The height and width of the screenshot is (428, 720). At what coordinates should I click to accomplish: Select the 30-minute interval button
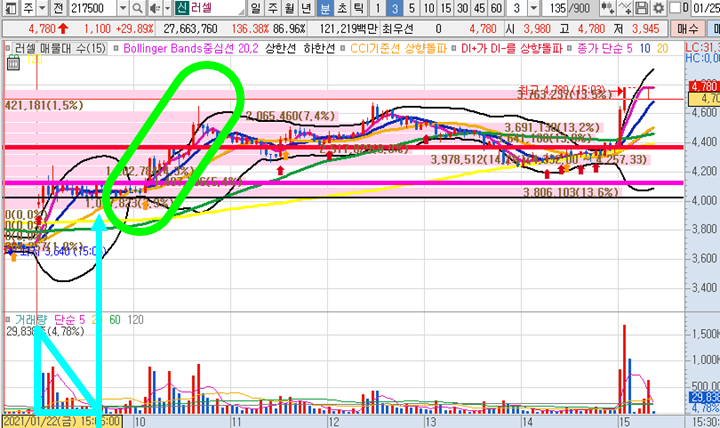462,8
